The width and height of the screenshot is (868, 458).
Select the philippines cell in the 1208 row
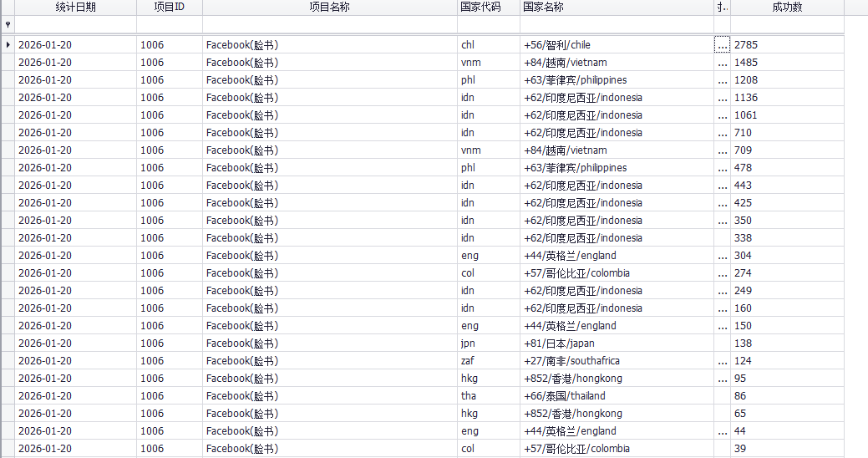pos(617,79)
